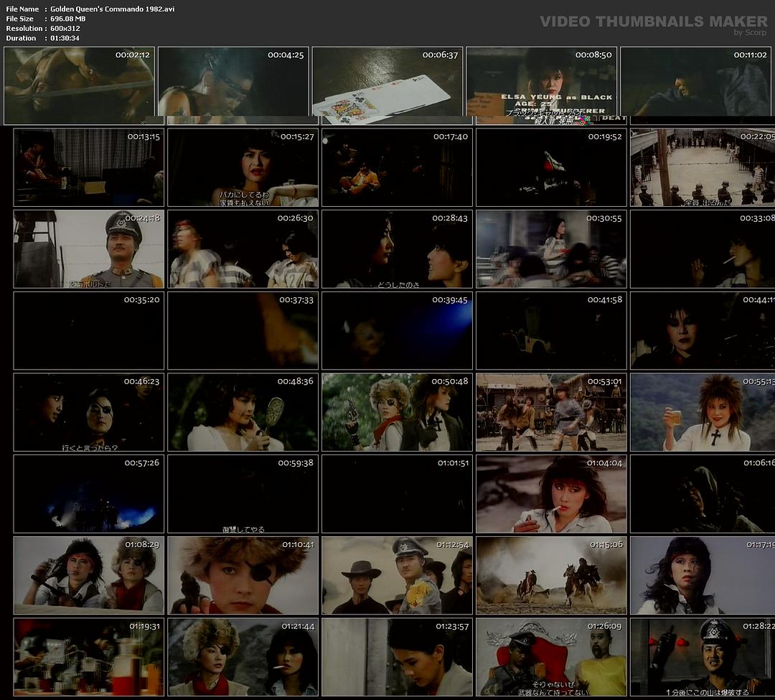
Task: Select the thumbnail timestamped 00:30:55
Action: pos(551,249)
